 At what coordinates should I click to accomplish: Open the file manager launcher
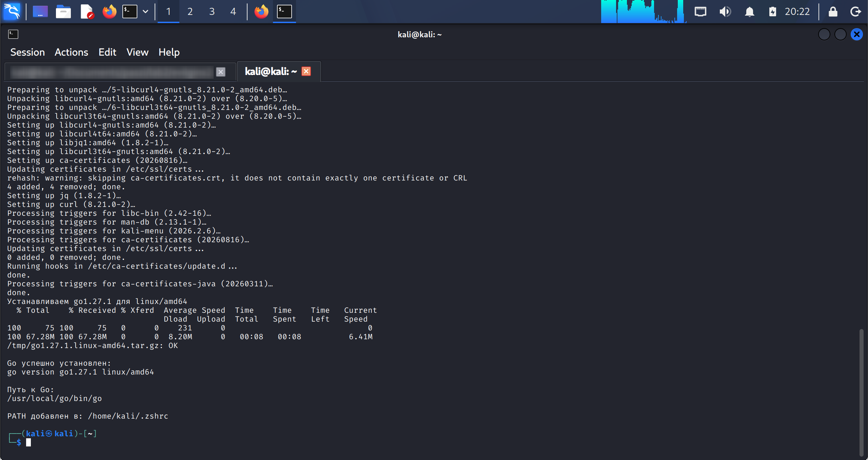click(63, 12)
